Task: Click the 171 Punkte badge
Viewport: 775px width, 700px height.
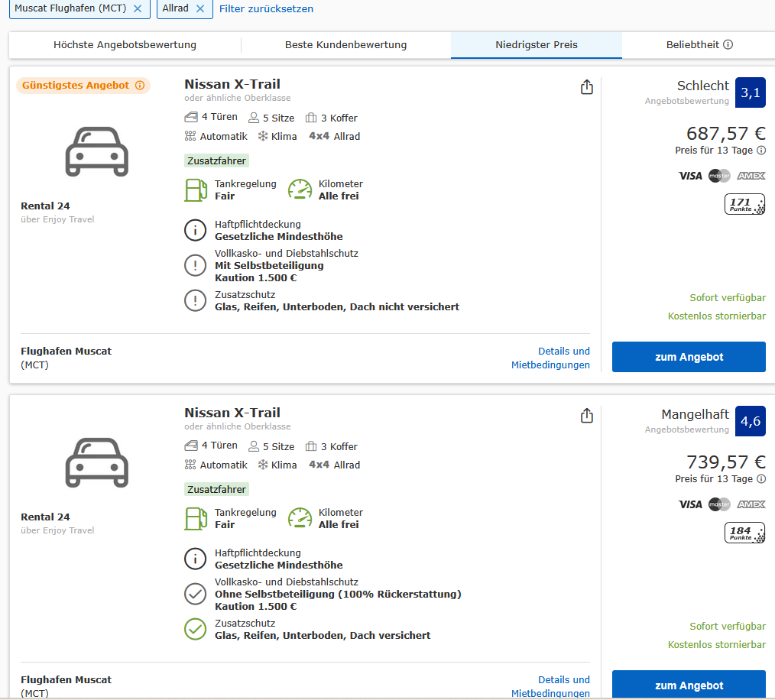Action: [744, 204]
